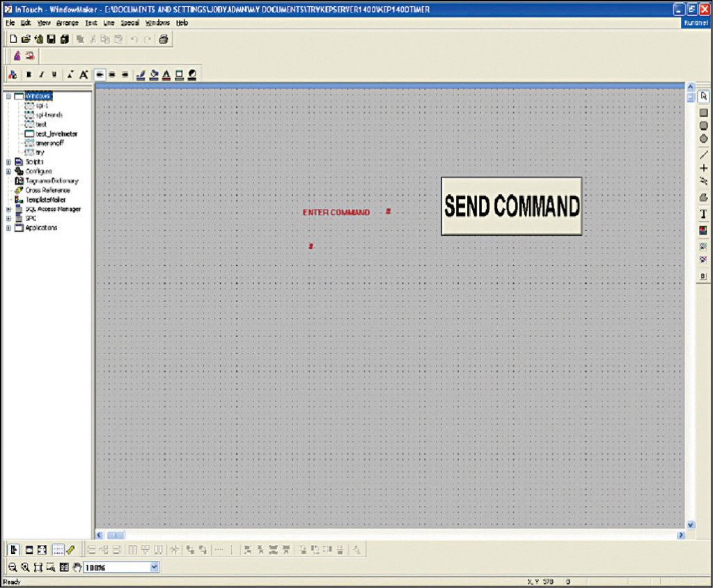Viewport: 713px width, 588px height.
Task: Open the zoom percentage dropdown
Action: point(154,567)
